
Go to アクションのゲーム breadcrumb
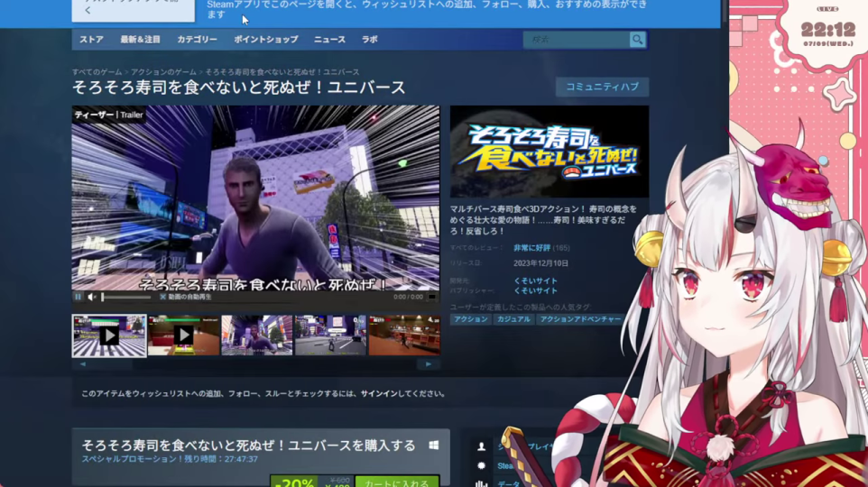(x=163, y=72)
